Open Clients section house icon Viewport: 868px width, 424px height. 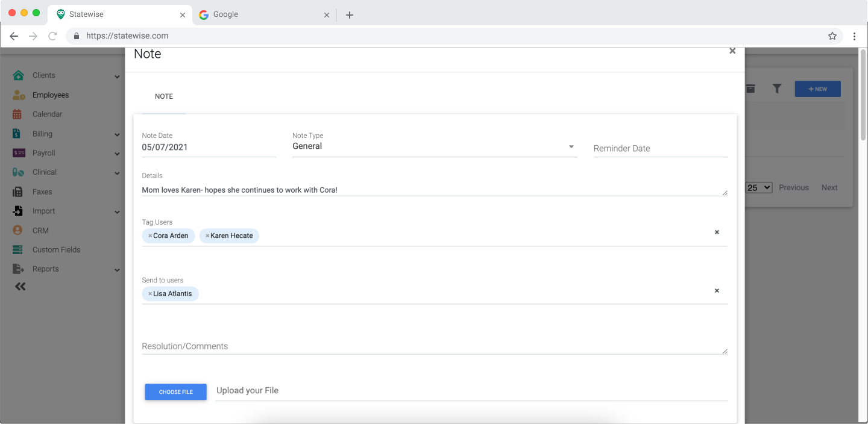point(18,75)
